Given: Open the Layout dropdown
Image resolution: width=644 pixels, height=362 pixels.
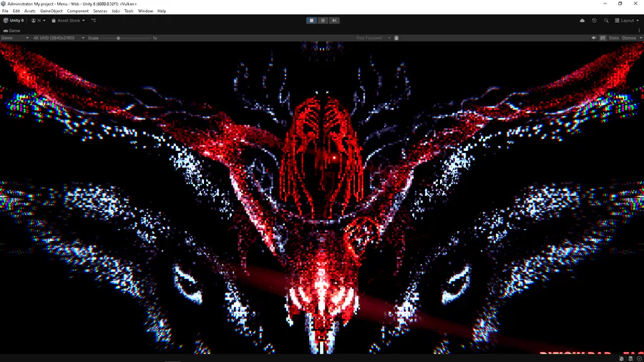Looking at the screenshot, I should tap(627, 21).
